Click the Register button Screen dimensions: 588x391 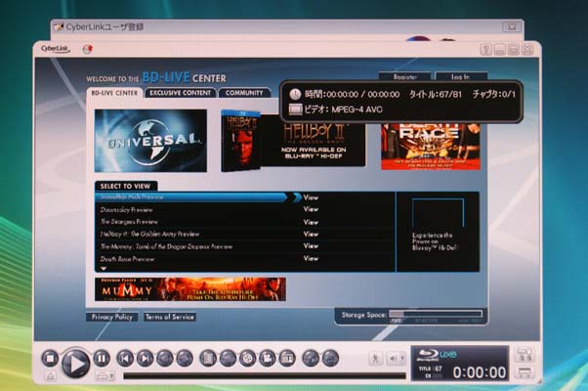(405, 76)
